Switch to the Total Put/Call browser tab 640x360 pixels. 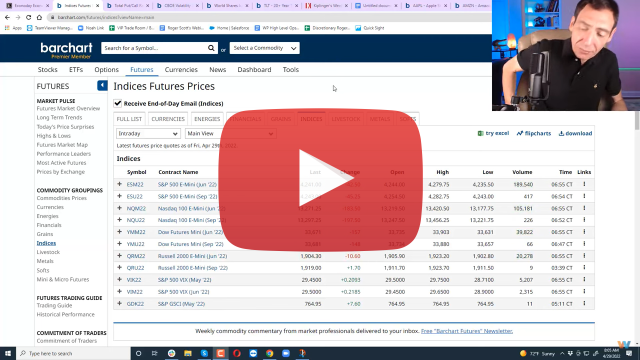click(127, 6)
